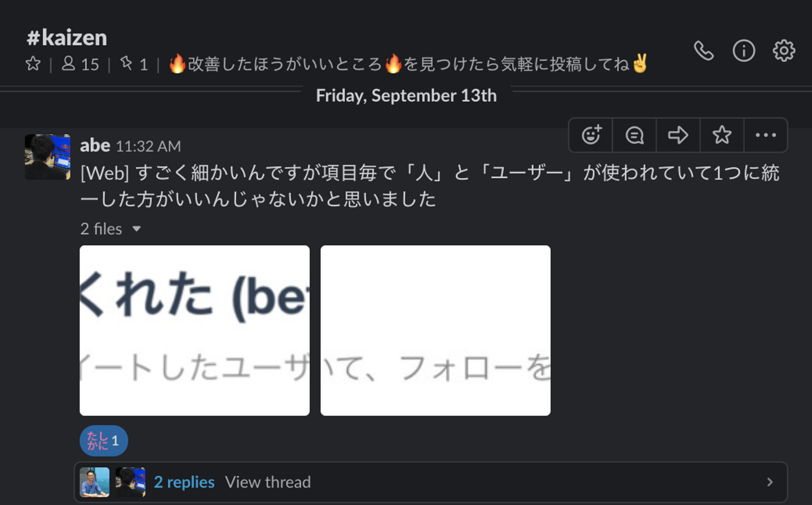This screenshot has height=505, width=812.
Task: Add a reaction to abe's message
Action: [x=591, y=135]
